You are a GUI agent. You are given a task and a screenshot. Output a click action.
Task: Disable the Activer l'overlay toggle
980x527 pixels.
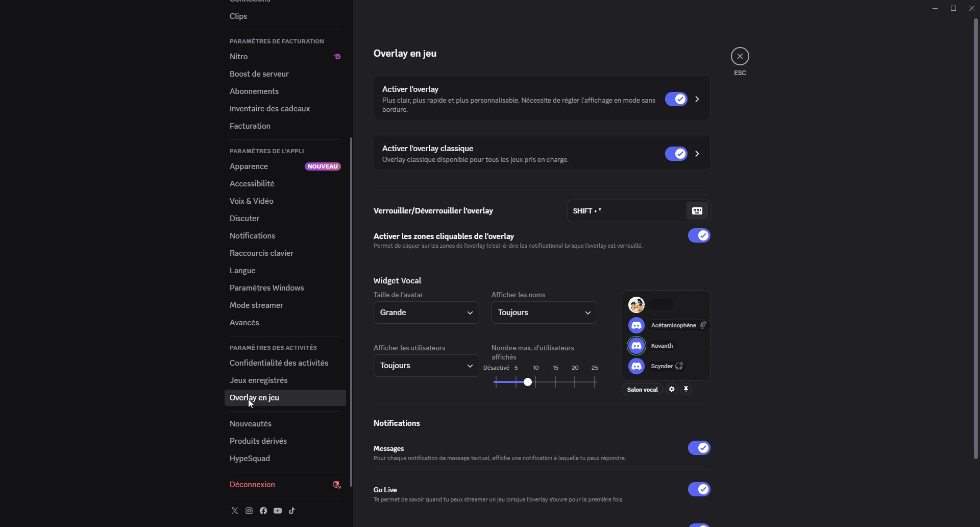tap(676, 99)
